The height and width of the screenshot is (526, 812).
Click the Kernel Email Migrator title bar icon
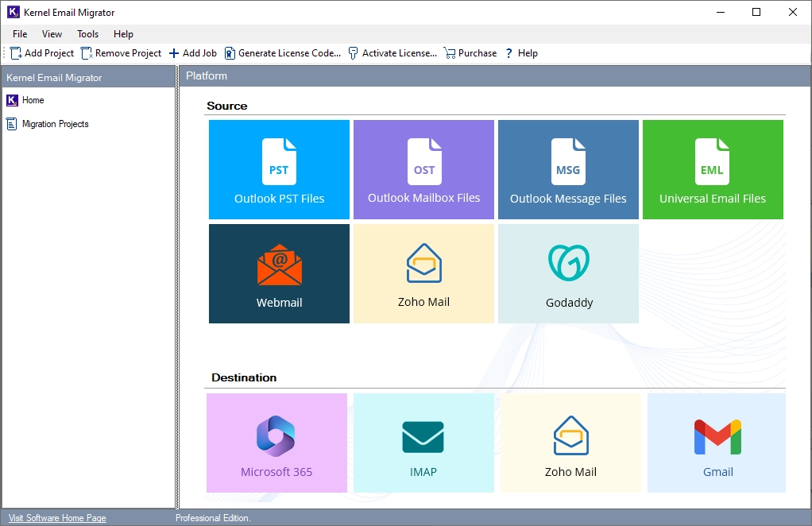pos(13,12)
